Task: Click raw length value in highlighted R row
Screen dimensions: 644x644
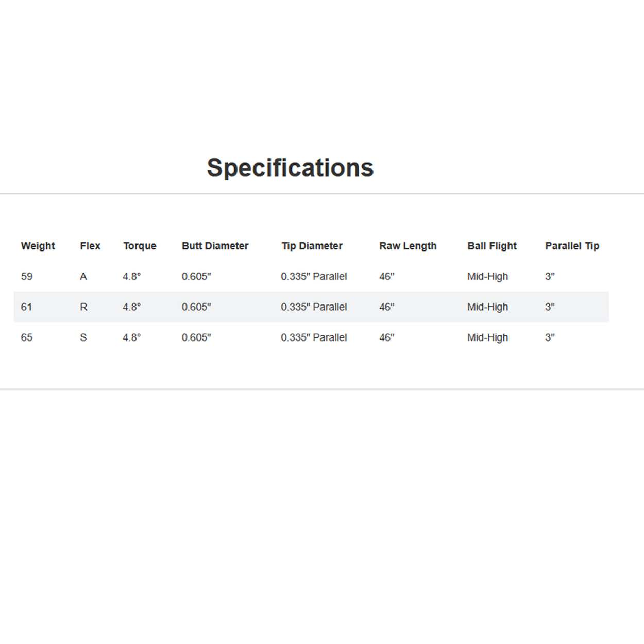Action: coord(386,307)
